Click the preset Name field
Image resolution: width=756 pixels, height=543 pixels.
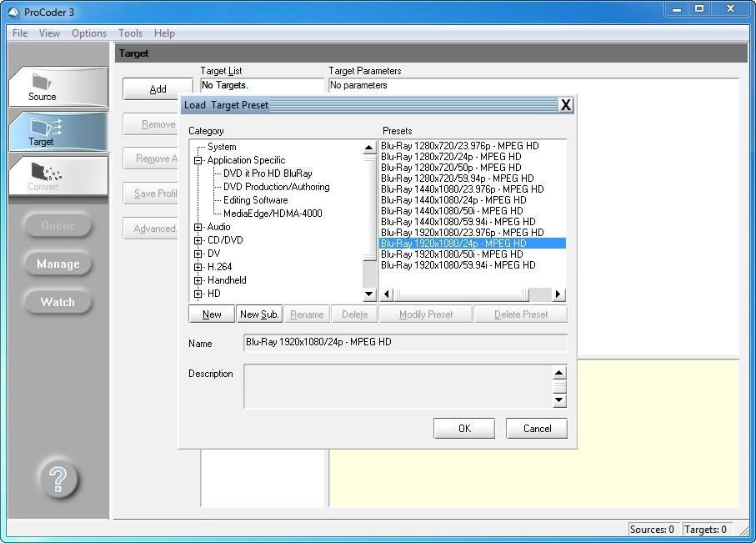click(405, 342)
